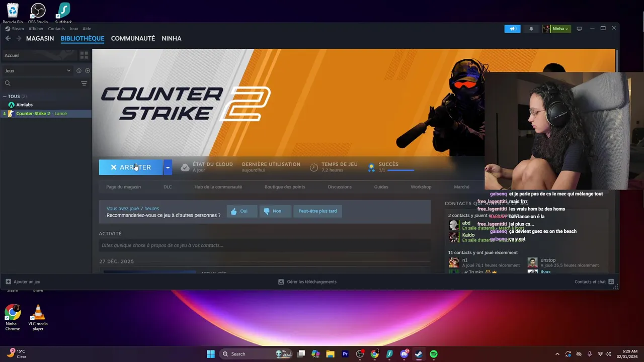Click the Aimlabs game icon
Image resolution: width=644 pixels, height=362 pixels.
point(11,105)
